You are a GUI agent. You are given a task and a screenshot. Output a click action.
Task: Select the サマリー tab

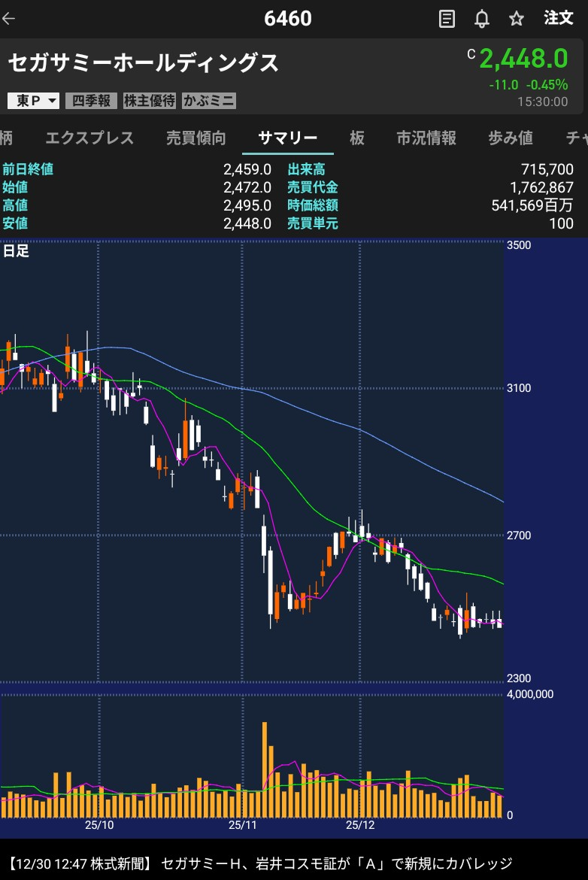[x=288, y=138]
